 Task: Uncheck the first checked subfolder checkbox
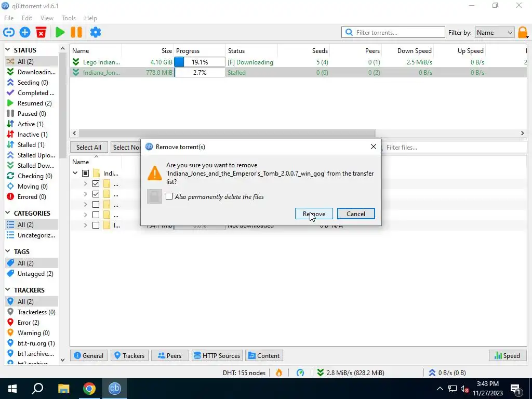point(96,184)
